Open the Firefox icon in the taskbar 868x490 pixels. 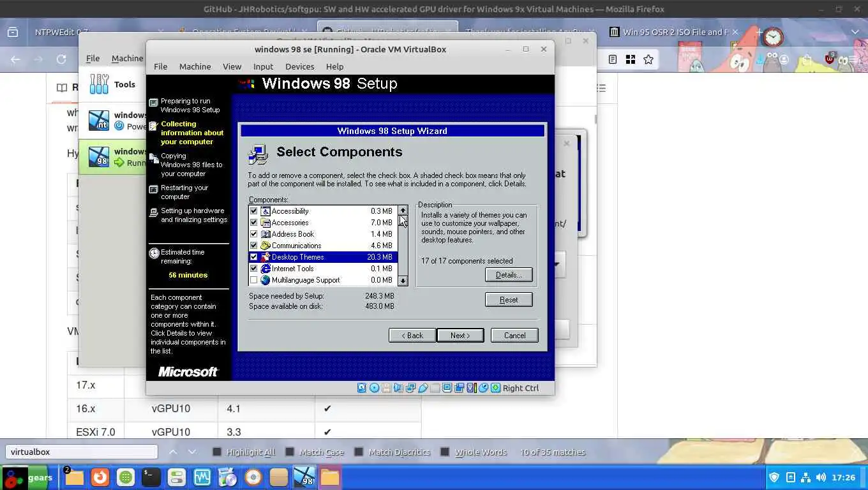99,477
